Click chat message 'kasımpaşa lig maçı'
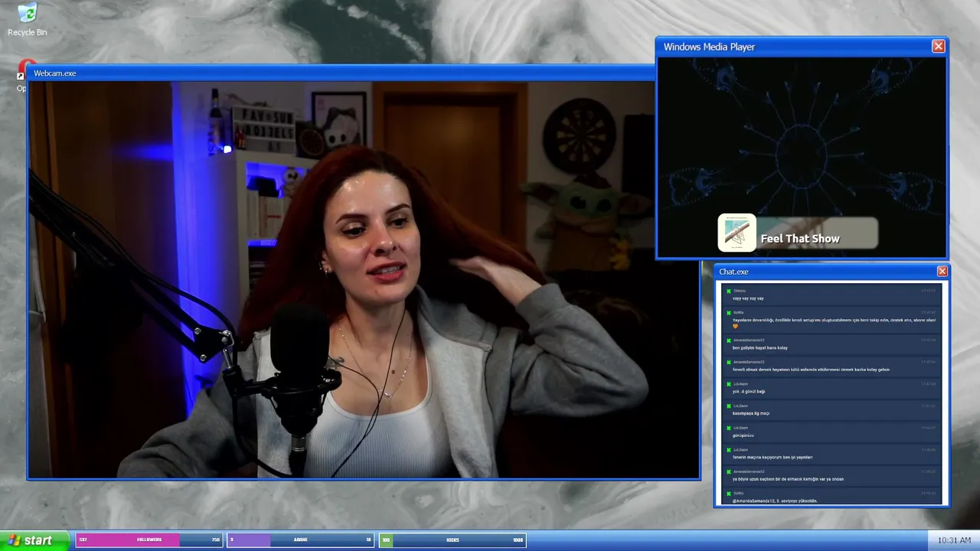 (x=751, y=413)
